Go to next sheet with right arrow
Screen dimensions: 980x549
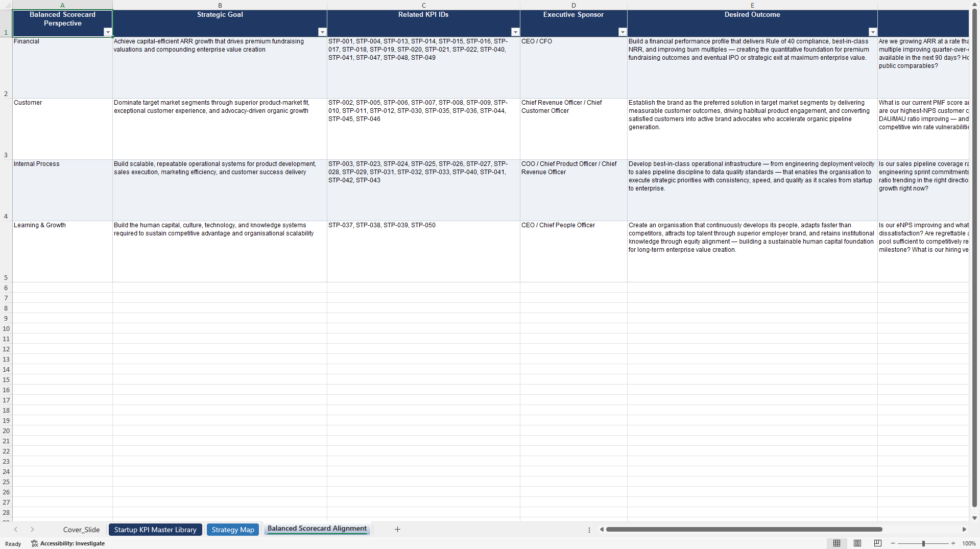coord(32,530)
